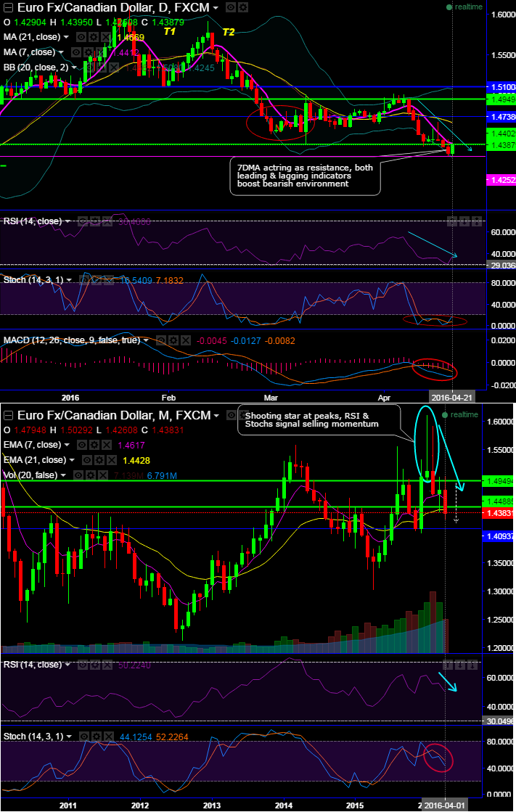Remove daily Stoch (14, 3, 1) indicator

tap(109, 280)
